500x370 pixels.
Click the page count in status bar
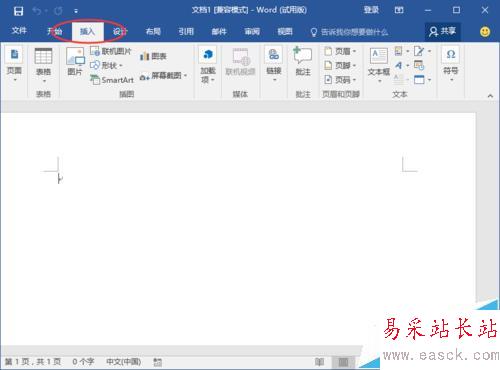click(x=33, y=362)
